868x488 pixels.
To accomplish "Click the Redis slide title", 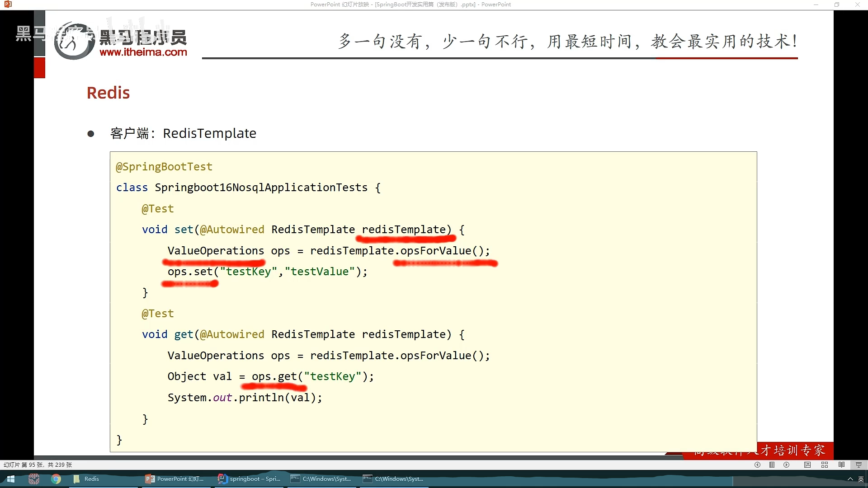I will coord(108,93).
